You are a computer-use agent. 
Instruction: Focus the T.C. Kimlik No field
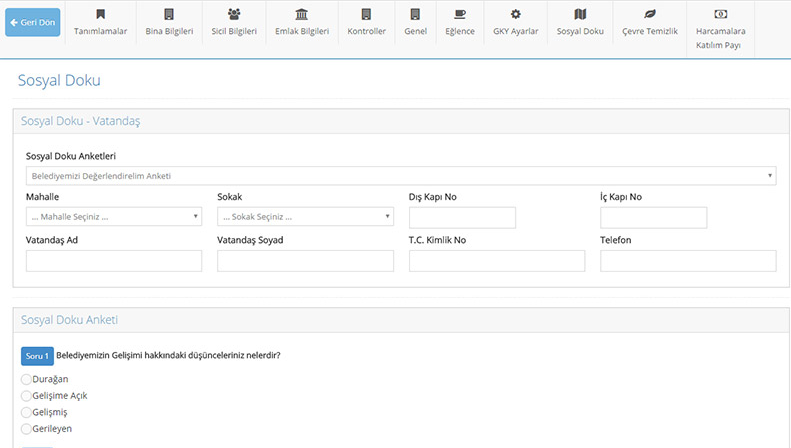(x=497, y=261)
